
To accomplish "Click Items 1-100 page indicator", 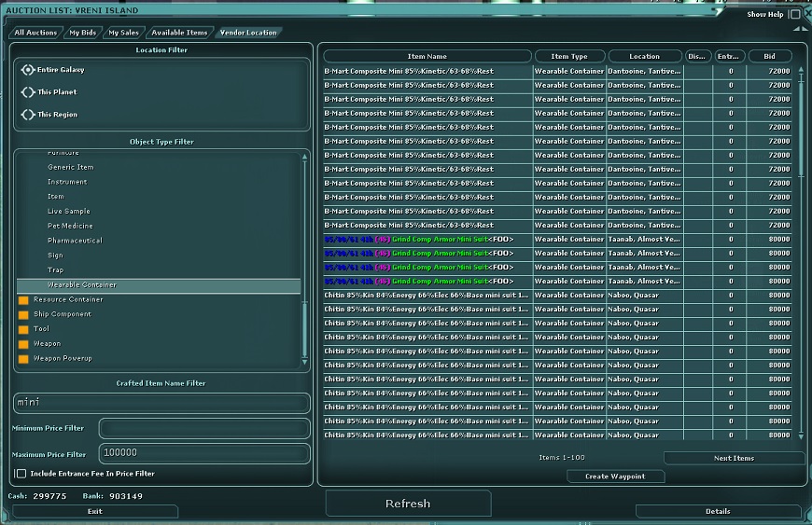I will pyautogui.click(x=562, y=458).
